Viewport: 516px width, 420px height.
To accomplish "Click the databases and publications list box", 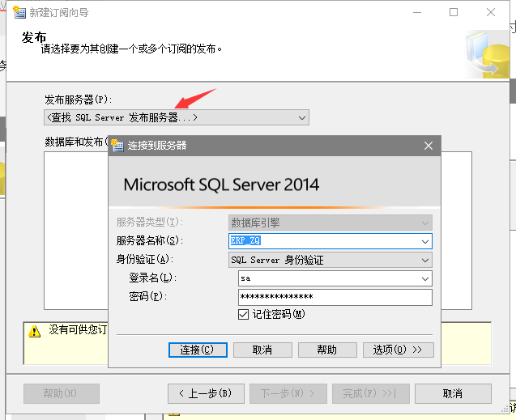I will [x=76, y=230].
